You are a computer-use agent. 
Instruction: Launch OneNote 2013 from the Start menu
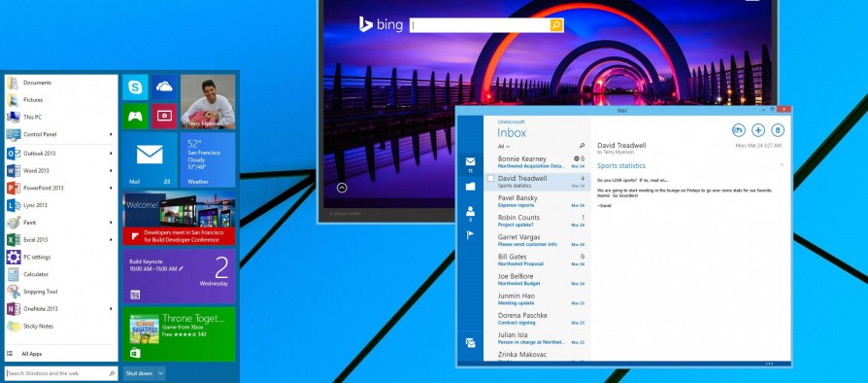point(60,309)
